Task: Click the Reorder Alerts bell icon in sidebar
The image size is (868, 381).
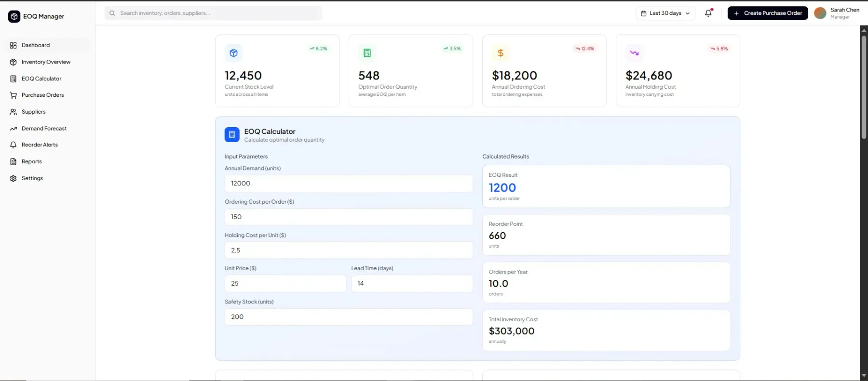Action: 14,145
